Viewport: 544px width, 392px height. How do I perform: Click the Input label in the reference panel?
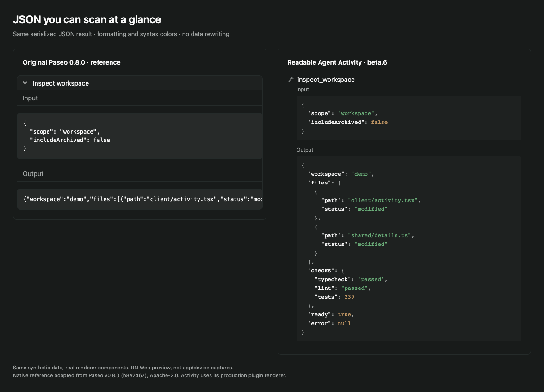click(30, 98)
